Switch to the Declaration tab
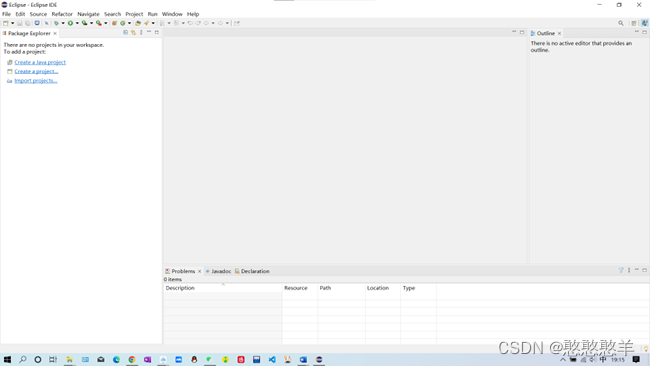The image size is (650, 366). tap(252, 271)
